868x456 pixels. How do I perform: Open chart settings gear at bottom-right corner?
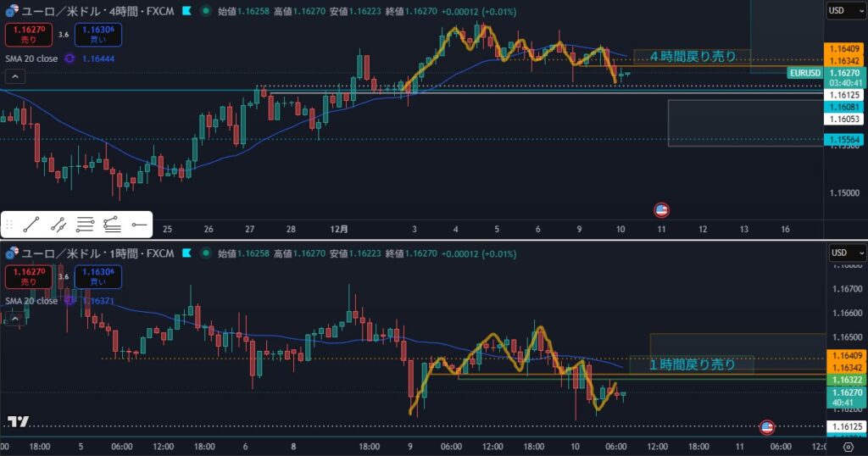pyautogui.click(x=848, y=447)
